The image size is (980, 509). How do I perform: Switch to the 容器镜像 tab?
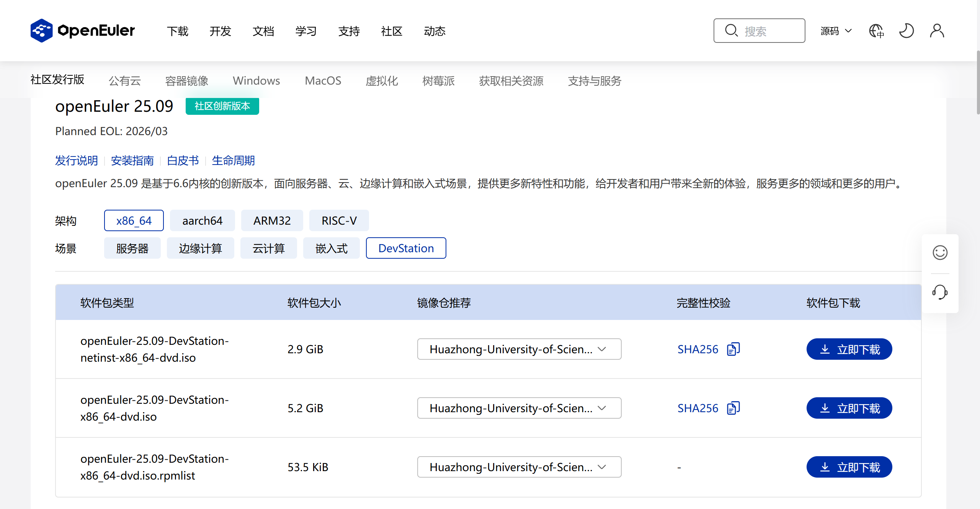(x=186, y=80)
